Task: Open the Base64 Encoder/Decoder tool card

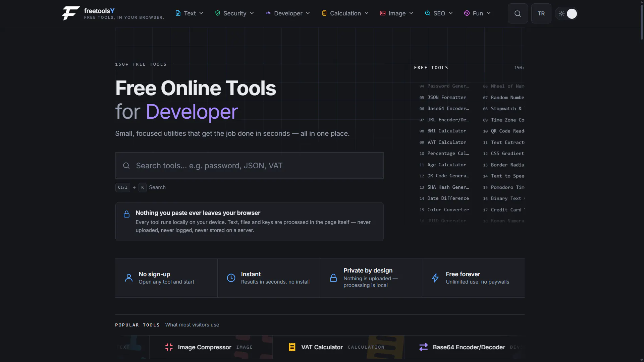Action: click(x=465, y=347)
